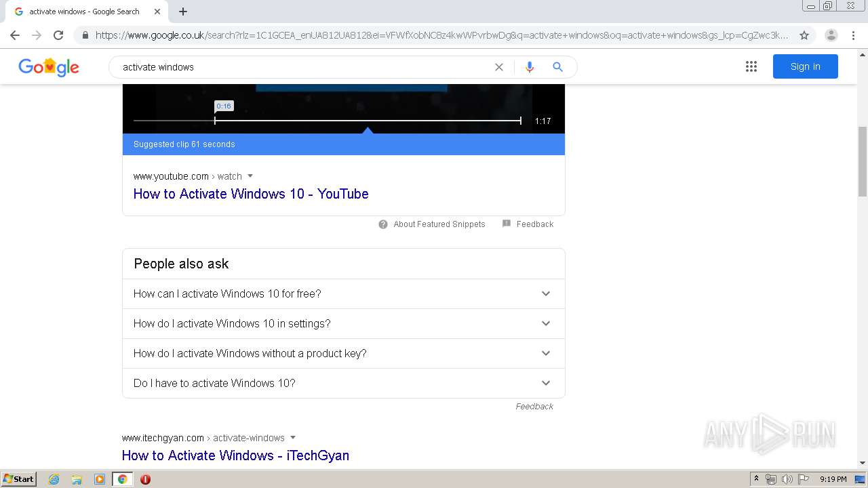Expand 'How can I activate Windows 10 for free?'
The image size is (868, 488).
(x=344, y=293)
